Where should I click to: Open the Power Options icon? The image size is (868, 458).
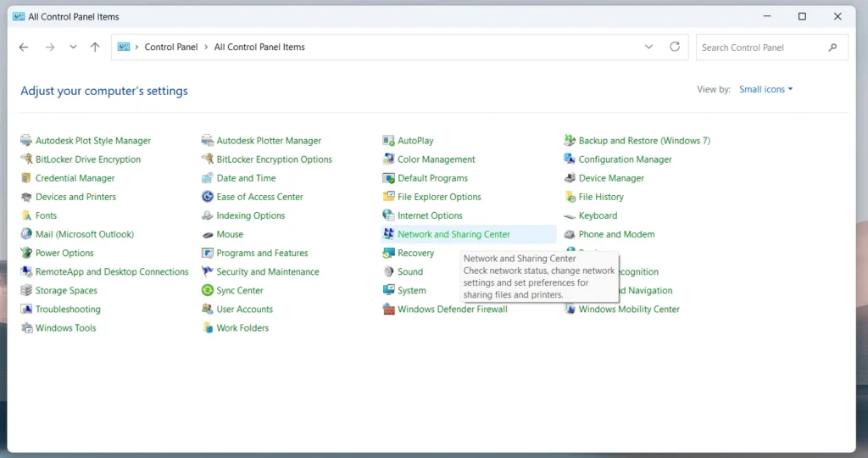click(x=26, y=253)
